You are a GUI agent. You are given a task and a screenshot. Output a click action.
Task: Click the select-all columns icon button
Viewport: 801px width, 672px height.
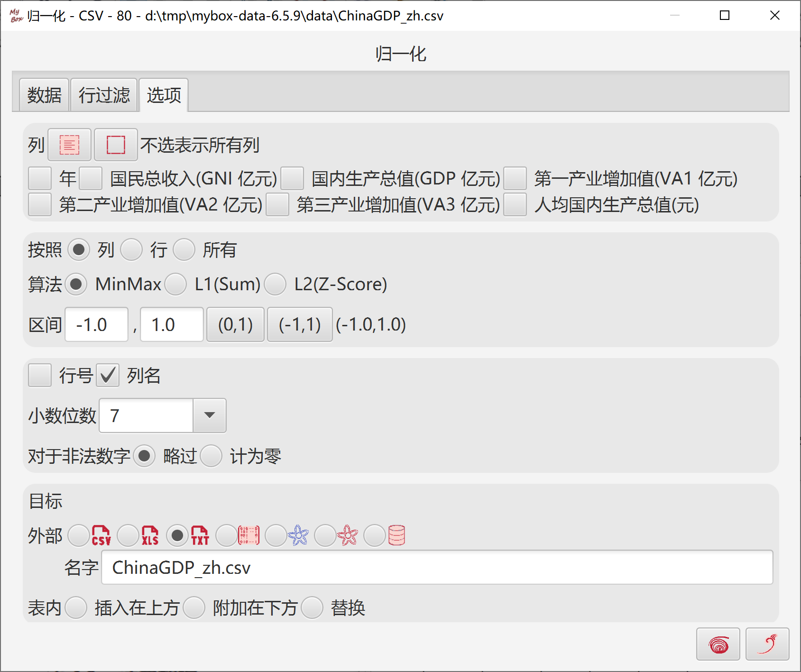click(x=69, y=145)
